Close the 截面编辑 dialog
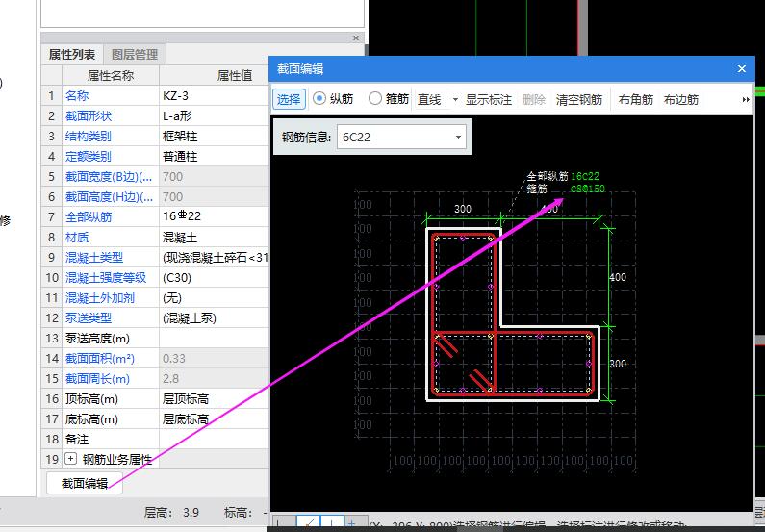Screen dimensions: 765x532 point(742,68)
